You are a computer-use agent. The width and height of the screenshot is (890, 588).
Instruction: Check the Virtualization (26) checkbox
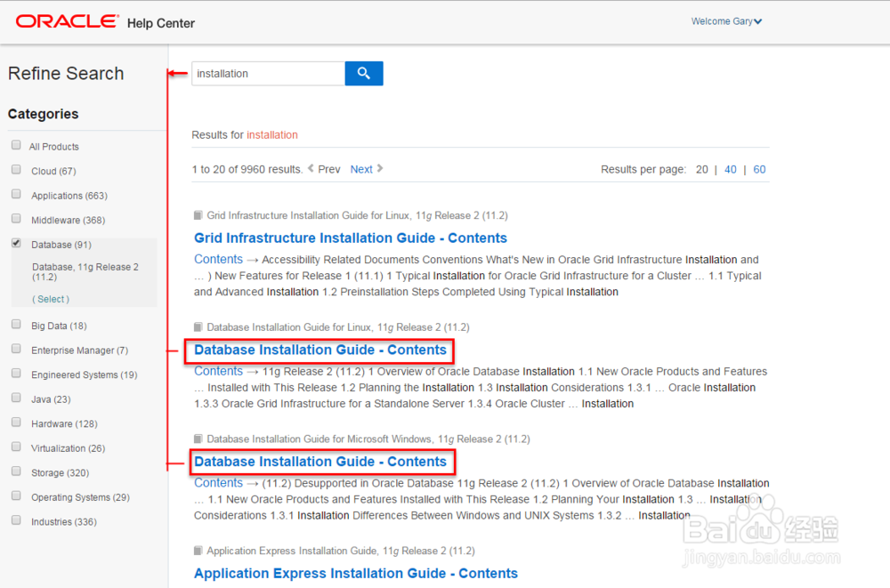point(16,447)
